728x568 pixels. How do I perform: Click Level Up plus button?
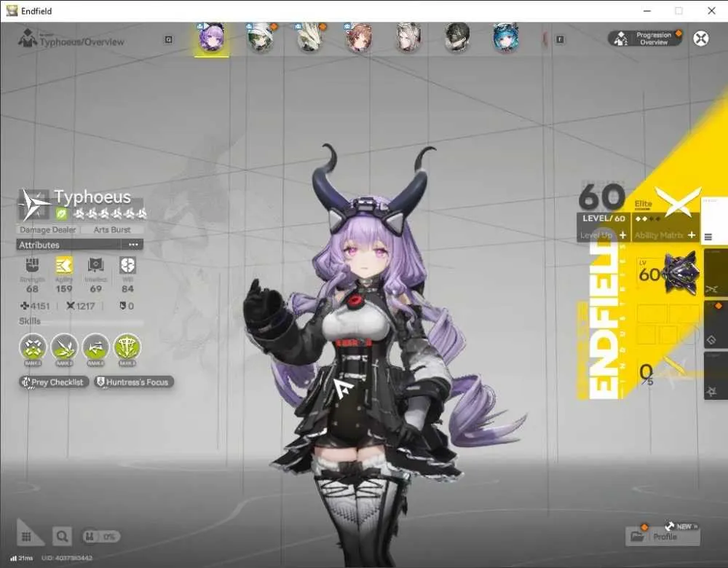click(x=622, y=235)
